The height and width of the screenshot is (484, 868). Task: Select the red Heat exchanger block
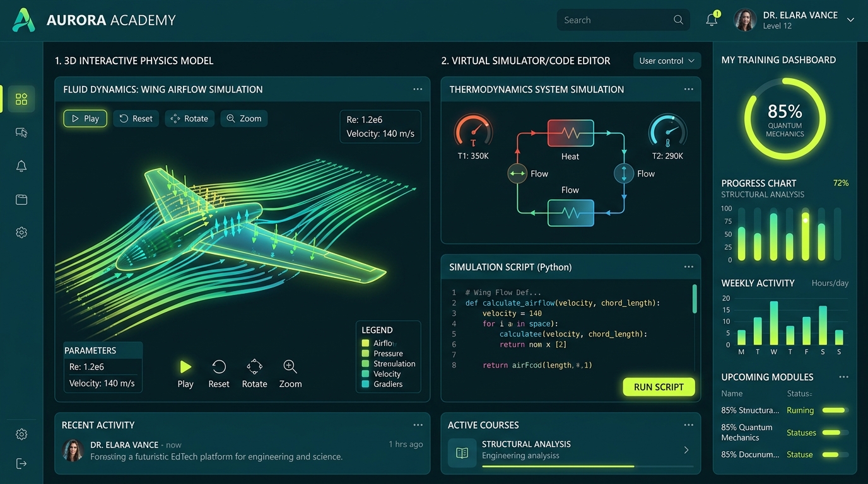(570, 133)
